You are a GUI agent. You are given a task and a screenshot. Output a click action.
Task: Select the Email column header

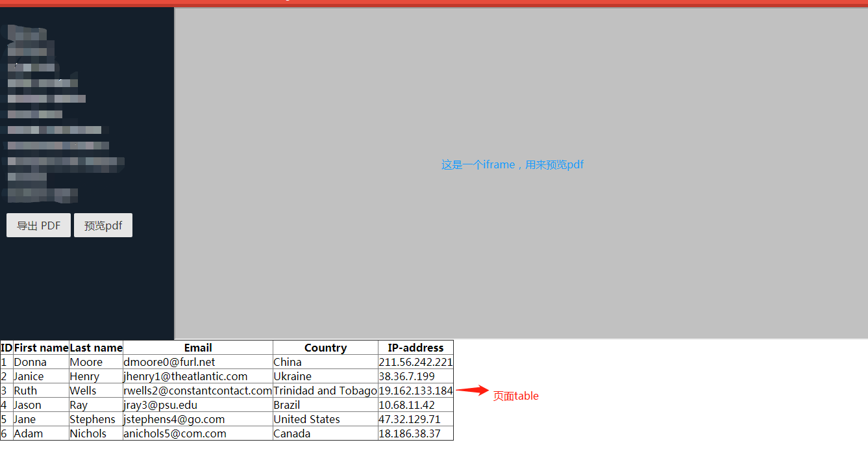pyautogui.click(x=198, y=348)
